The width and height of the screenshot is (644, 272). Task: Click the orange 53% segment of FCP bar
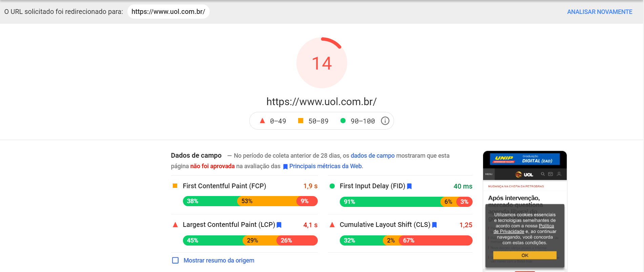(x=267, y=201)
